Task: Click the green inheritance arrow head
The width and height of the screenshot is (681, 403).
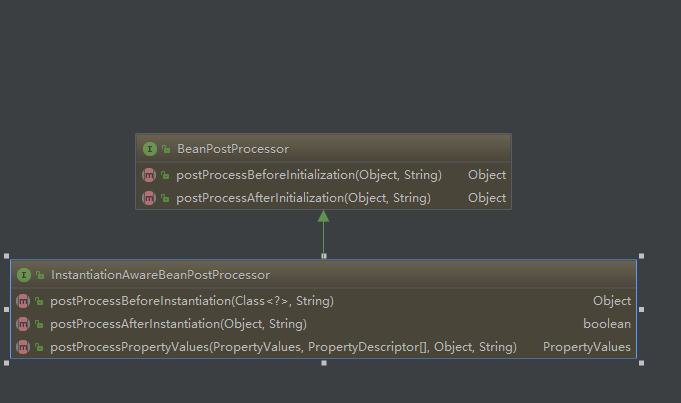Action: click(x=323, y=216)
